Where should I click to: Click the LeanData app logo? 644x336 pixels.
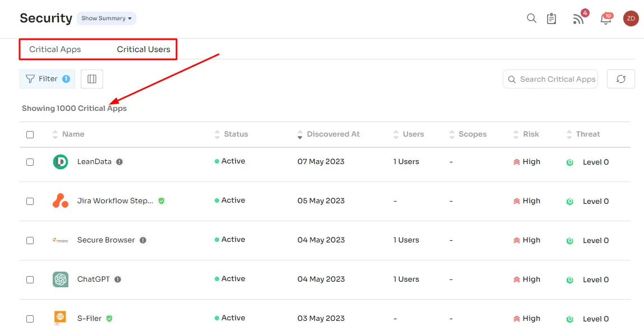click(x=61, y=162)
